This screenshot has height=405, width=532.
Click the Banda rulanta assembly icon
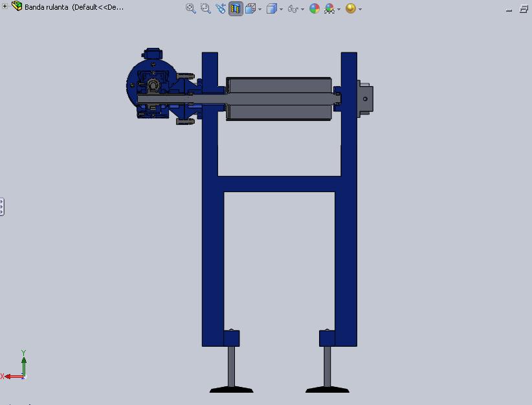tap(17, 6)
